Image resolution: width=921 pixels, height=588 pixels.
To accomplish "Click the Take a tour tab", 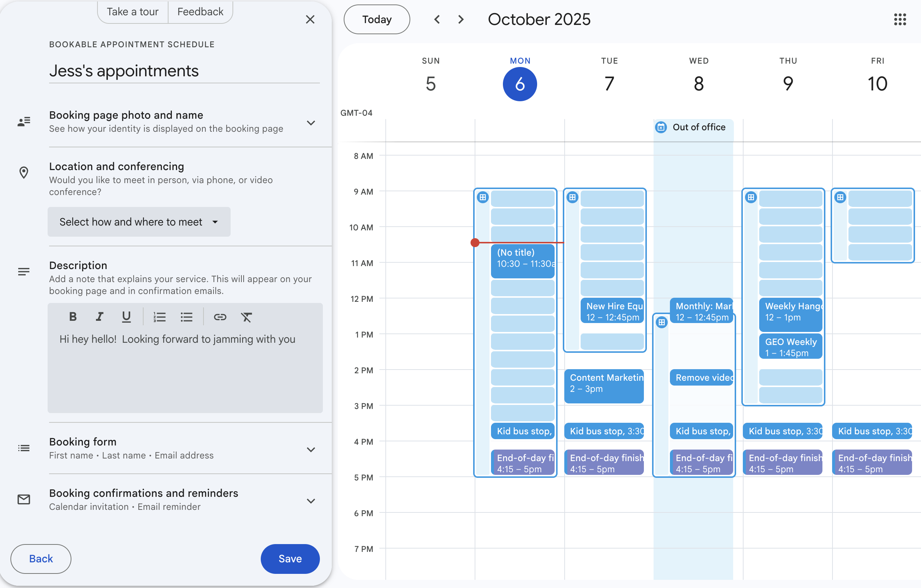I will click(x=132, y=12).
